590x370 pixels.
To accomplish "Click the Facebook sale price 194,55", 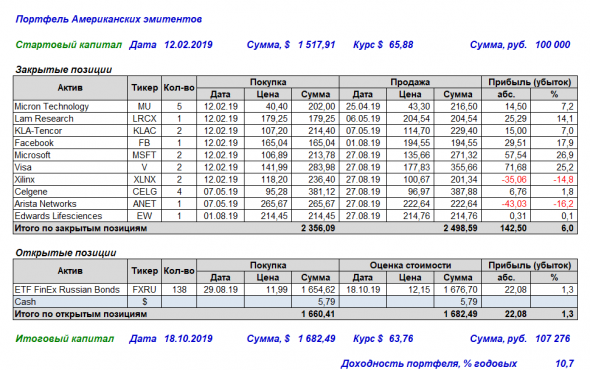I will pyautogui.click(x=417, y=143).
